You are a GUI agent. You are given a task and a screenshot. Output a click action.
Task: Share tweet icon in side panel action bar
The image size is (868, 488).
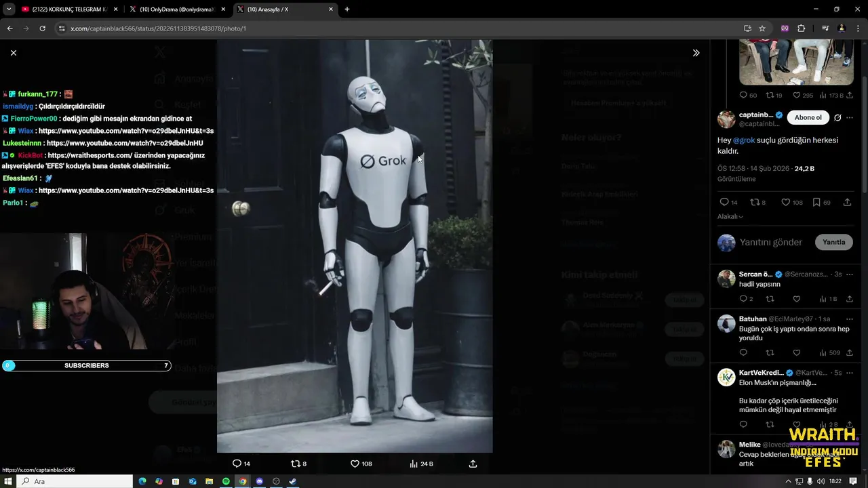pos(847,202)
